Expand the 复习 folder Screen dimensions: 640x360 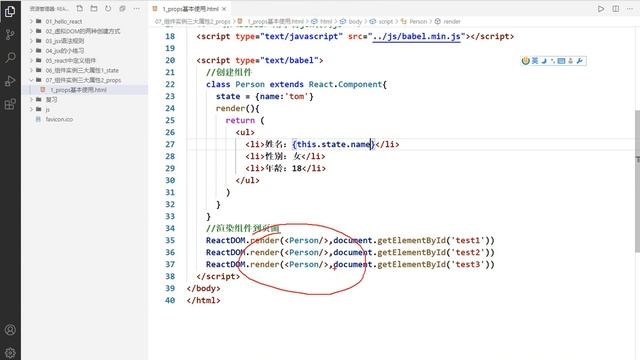(51, 100)
